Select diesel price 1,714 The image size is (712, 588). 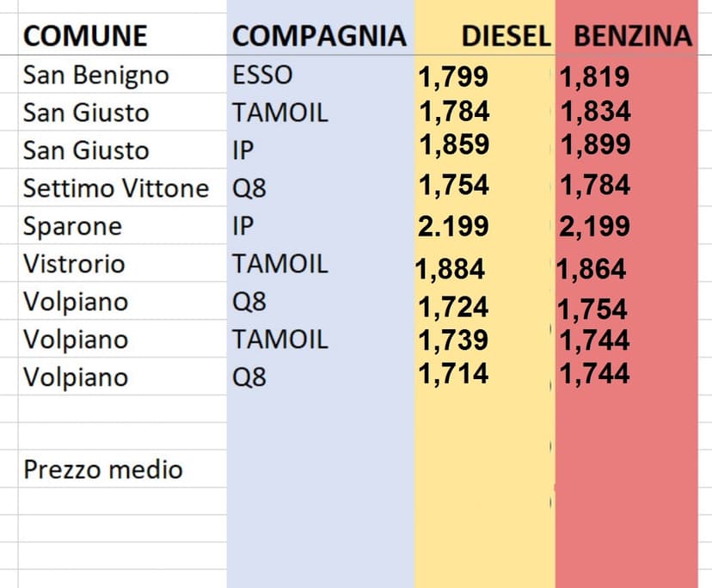pyautogui.click(x=453, y=374)
